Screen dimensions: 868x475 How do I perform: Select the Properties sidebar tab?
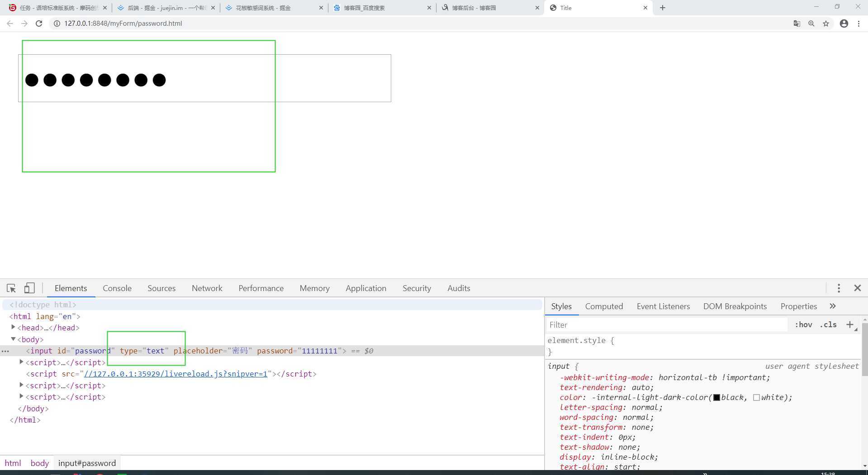798,306
